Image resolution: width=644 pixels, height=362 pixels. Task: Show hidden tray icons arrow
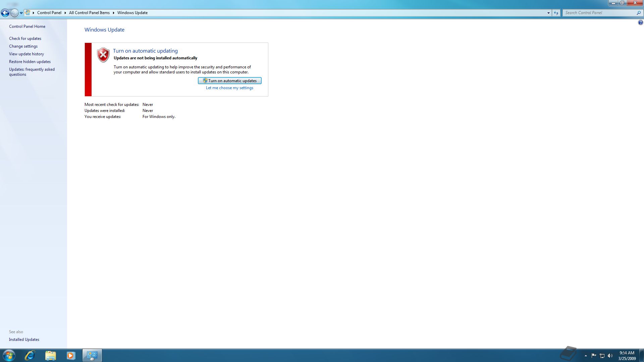click(x=586, y=356)
